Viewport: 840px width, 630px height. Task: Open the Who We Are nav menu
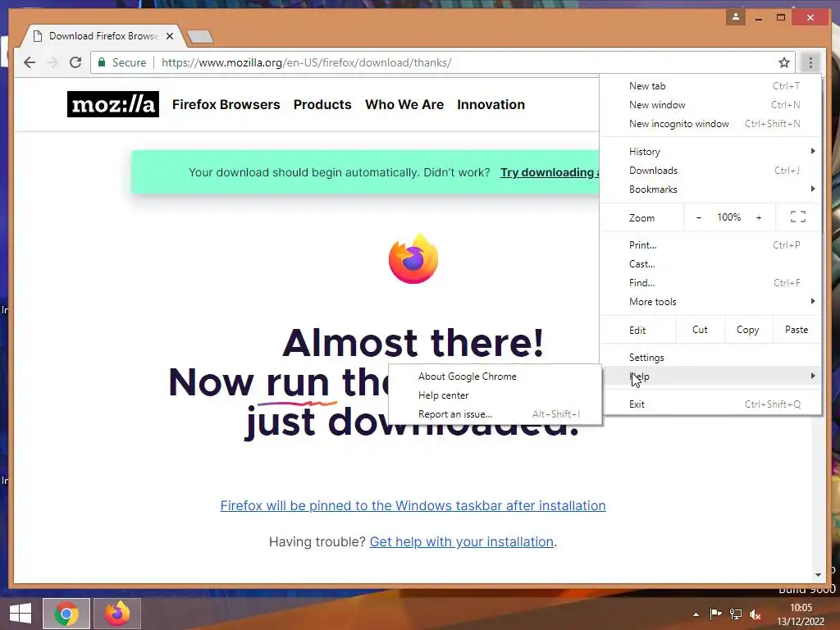[x=404, y=104]
